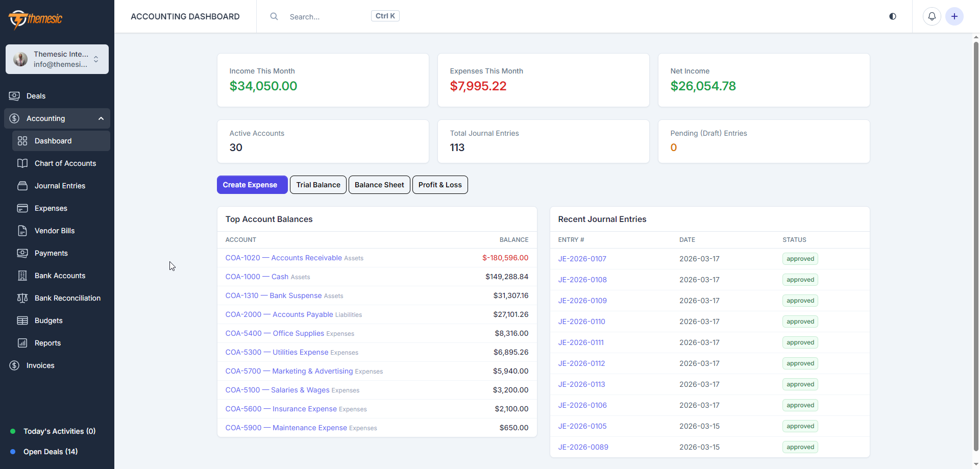Select the Payments icon in the sidebar

22,253
